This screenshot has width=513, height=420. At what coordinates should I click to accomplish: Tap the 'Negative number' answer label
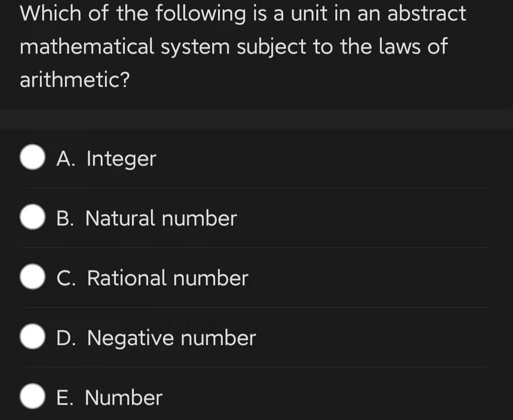click(x=171, y=338)
